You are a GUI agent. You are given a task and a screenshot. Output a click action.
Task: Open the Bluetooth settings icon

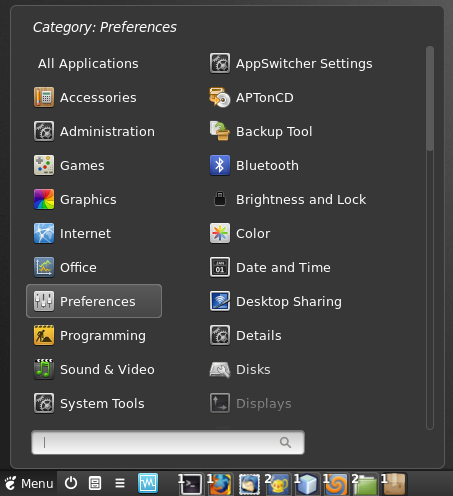[220, 165]
